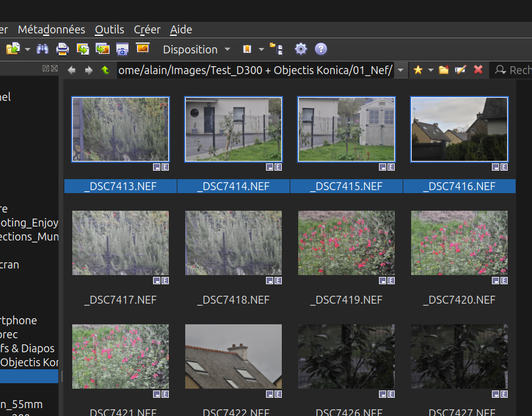This screenshot has height=416, width=532.
Task: Click the printer icon in the toolbar
Action: (x=63, y=49)
